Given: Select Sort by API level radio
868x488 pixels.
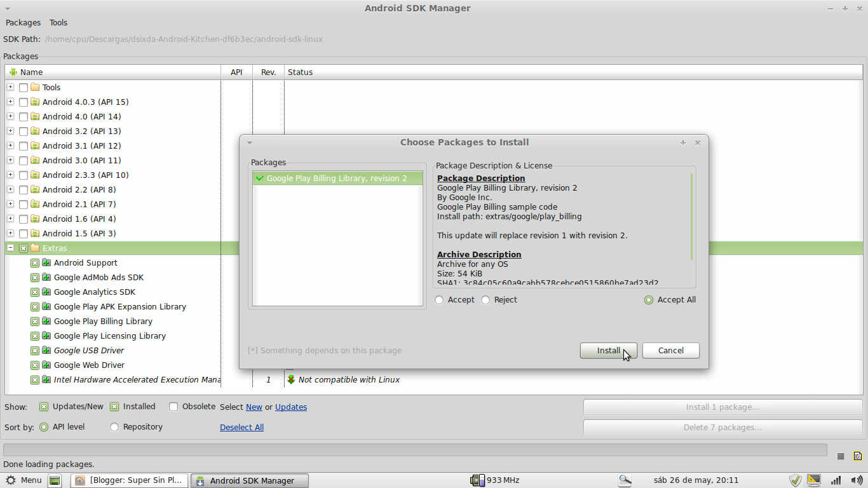Looking at the screenshot, I should tap(44, 427).
